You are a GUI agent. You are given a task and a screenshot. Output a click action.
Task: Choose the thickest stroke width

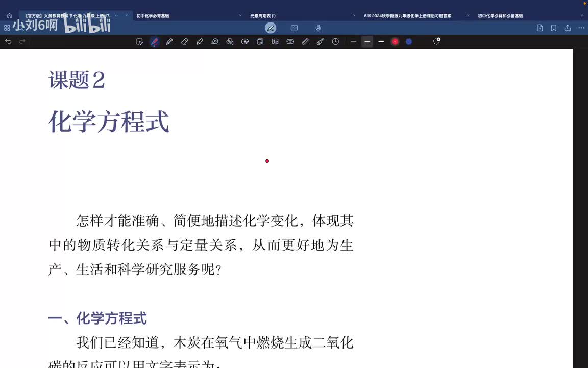pos(381,42)
